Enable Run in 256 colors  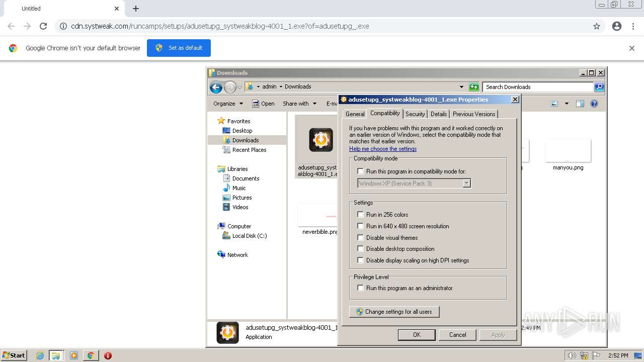360,215
